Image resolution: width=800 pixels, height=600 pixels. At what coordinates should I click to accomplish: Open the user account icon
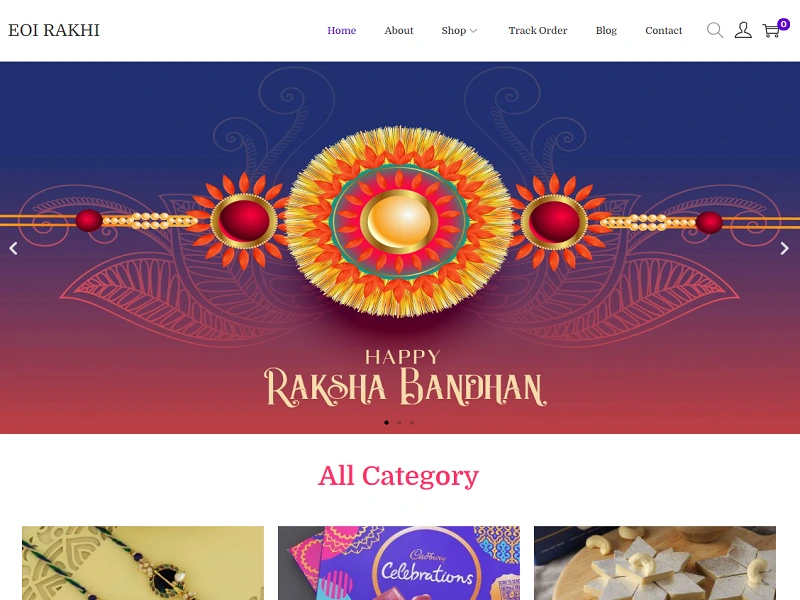coord(743,30)
